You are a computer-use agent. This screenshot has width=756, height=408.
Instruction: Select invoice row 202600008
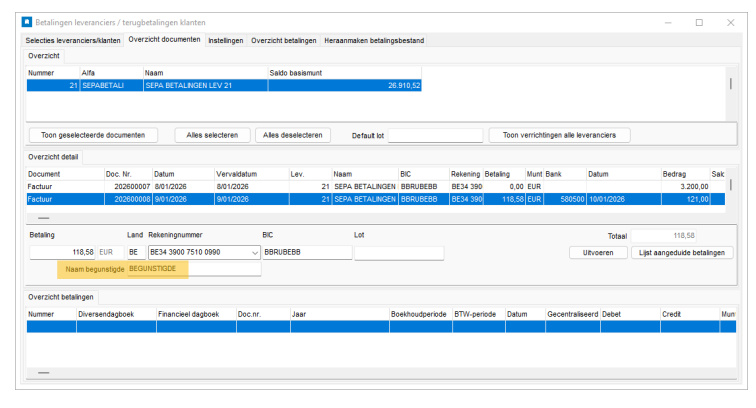click(x=376, y=199)
